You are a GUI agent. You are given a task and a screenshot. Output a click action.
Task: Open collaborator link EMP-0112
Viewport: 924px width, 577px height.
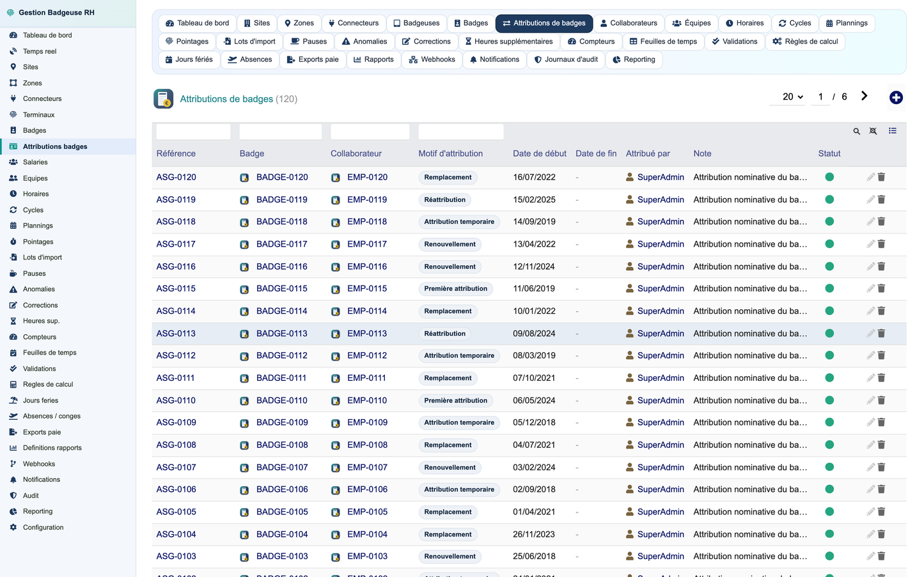click(x=367, y=356)
